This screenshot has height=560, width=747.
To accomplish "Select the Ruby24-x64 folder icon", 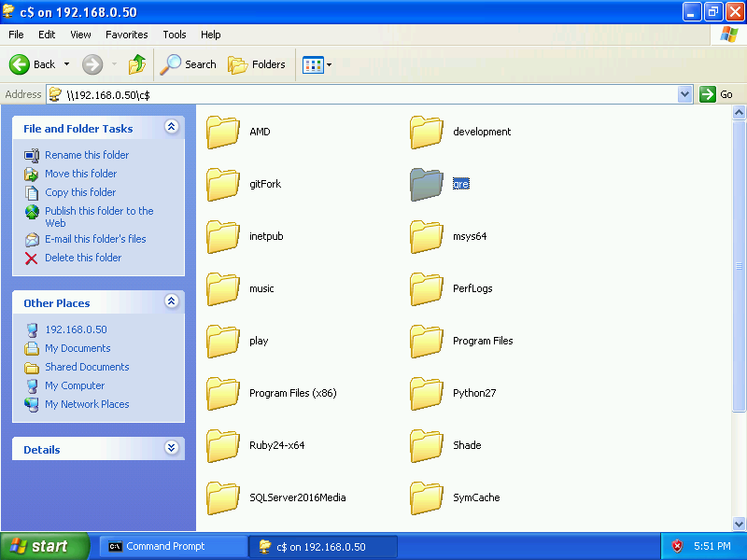I will tap(223, 446).
